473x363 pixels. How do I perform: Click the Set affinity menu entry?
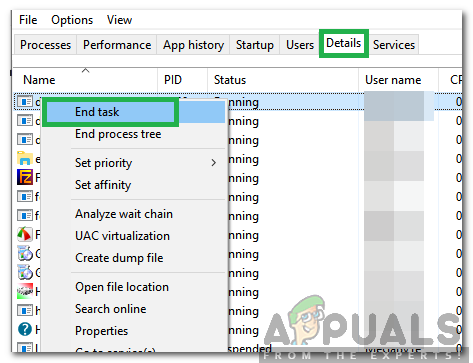tap(134, 185)
